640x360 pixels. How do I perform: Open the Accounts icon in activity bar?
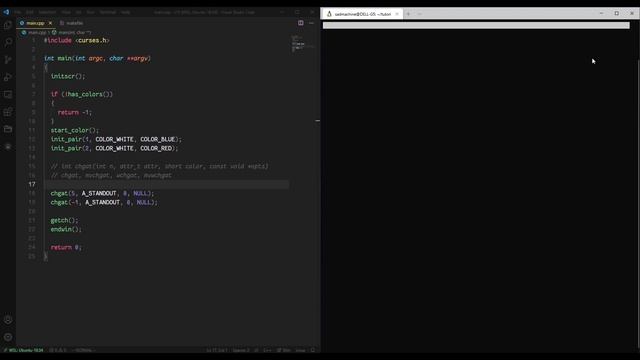pos(8,320)
